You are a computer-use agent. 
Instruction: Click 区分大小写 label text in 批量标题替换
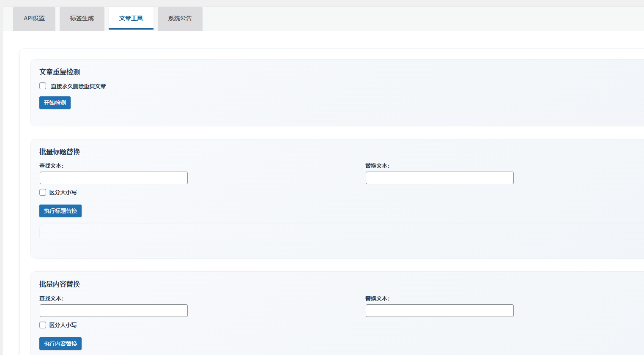[63, 192]
